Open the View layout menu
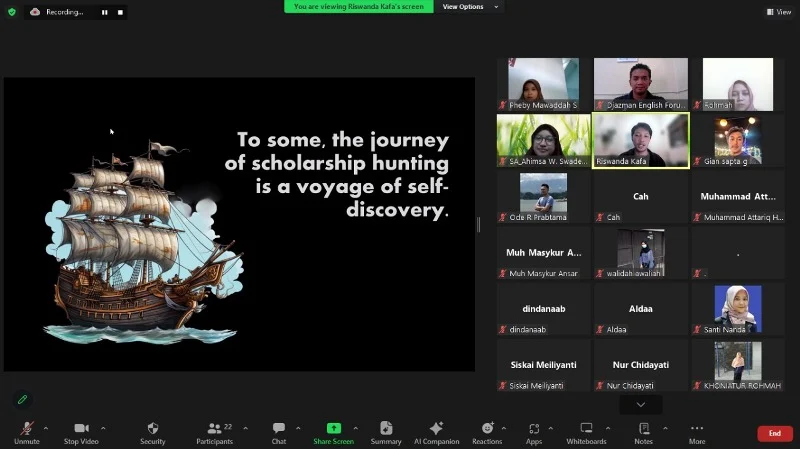The height and width of the screenshot is (449, 800). (x=779, y=12)
